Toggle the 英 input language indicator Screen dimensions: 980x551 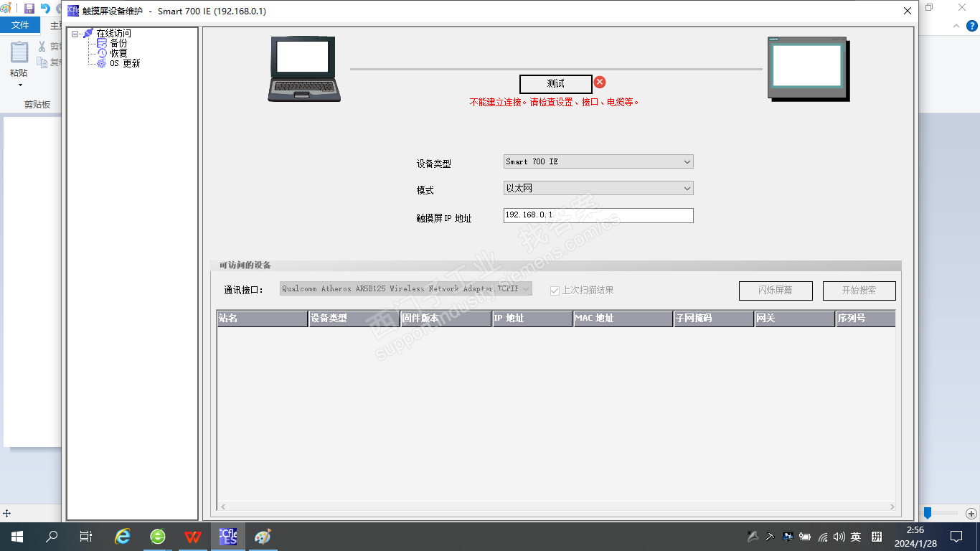point(856,537)
